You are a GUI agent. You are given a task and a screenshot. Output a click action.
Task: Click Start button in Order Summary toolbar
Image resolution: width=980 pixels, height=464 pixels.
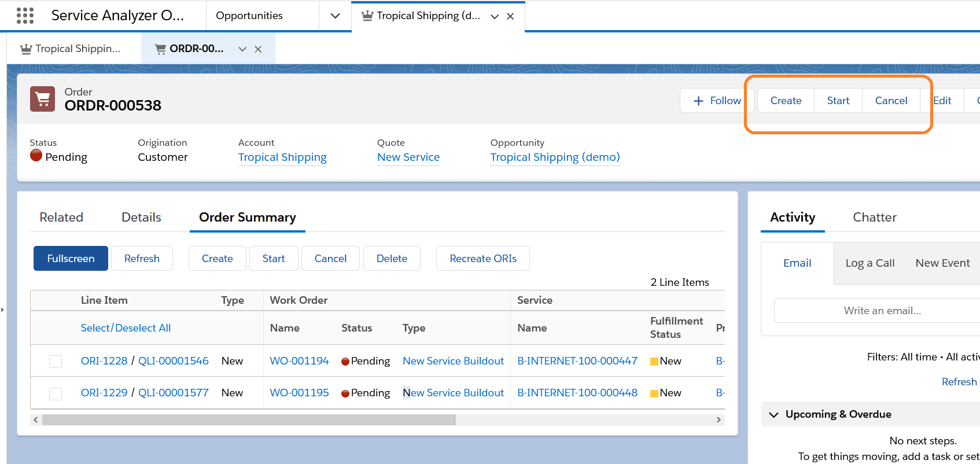(x=274, y=259)
